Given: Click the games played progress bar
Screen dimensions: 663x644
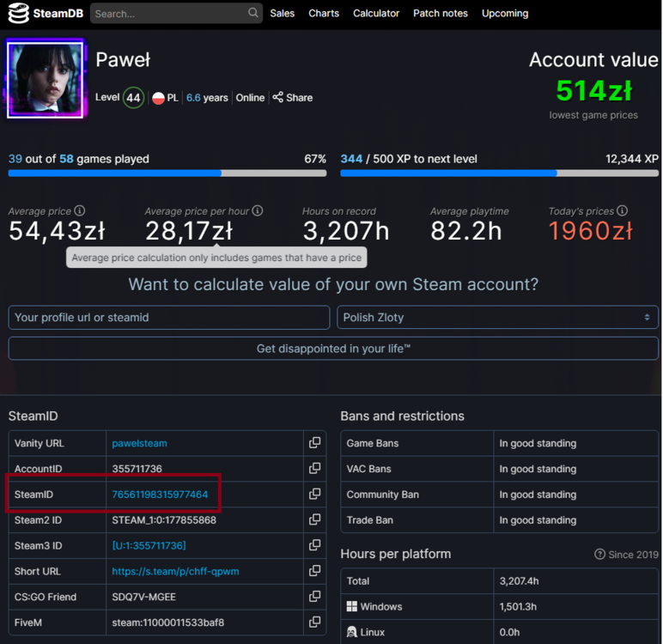Looking at the screenshot, I should point(167,173).
